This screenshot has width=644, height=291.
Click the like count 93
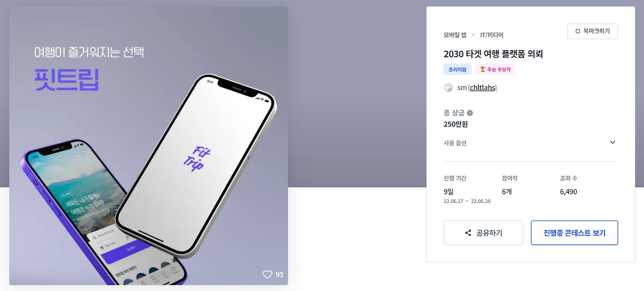[x=279, y=275]
